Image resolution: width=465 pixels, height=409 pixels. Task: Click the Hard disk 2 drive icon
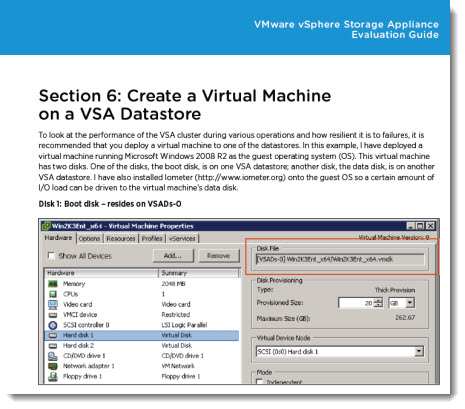(53, 346)
